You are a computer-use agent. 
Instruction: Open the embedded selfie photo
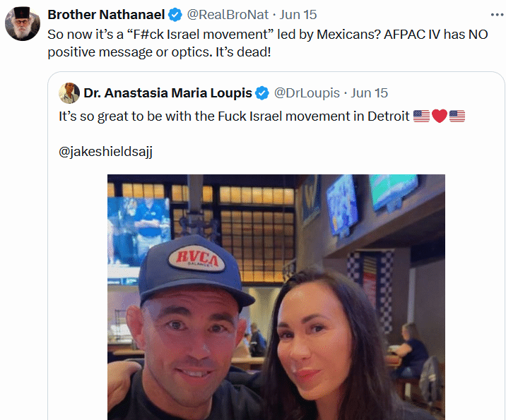tap(276, 297)
